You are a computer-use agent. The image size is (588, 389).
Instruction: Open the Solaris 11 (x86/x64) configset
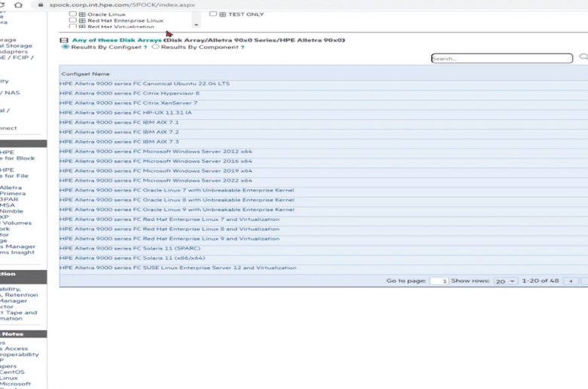[x=132, y=259]
